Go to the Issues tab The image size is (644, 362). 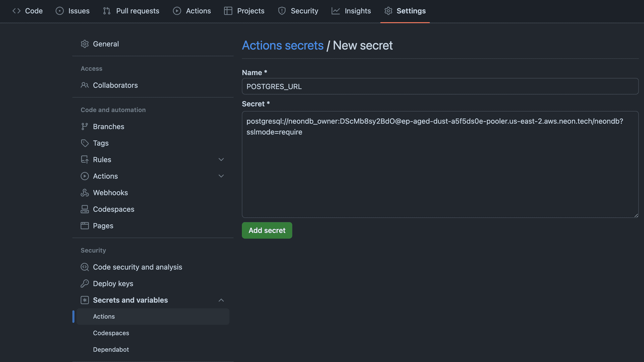(73, 11)
